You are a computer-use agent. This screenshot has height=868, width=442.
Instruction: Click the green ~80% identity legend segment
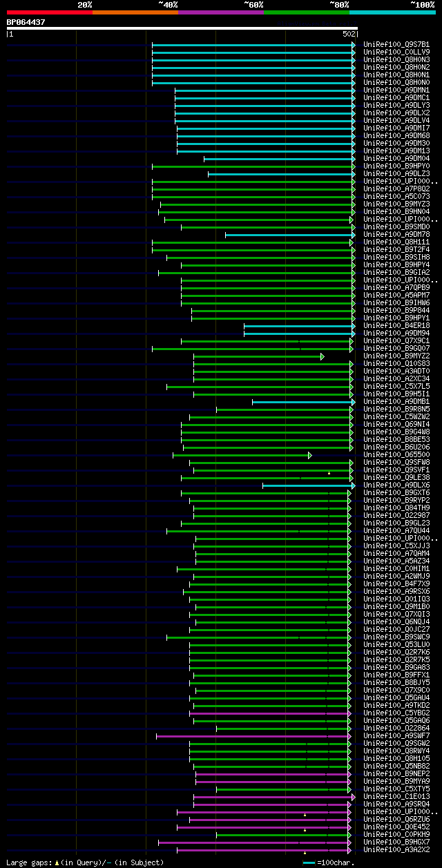coord(307,12)
